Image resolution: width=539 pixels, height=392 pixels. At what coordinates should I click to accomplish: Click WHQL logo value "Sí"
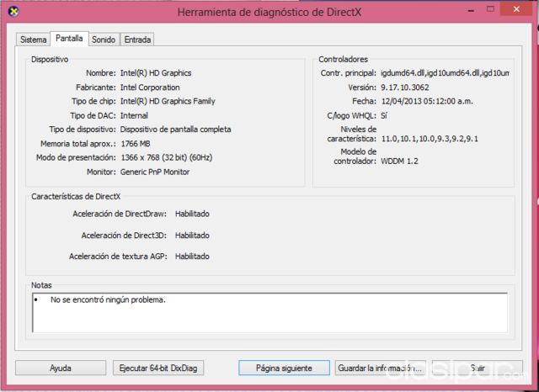point(384,115)
